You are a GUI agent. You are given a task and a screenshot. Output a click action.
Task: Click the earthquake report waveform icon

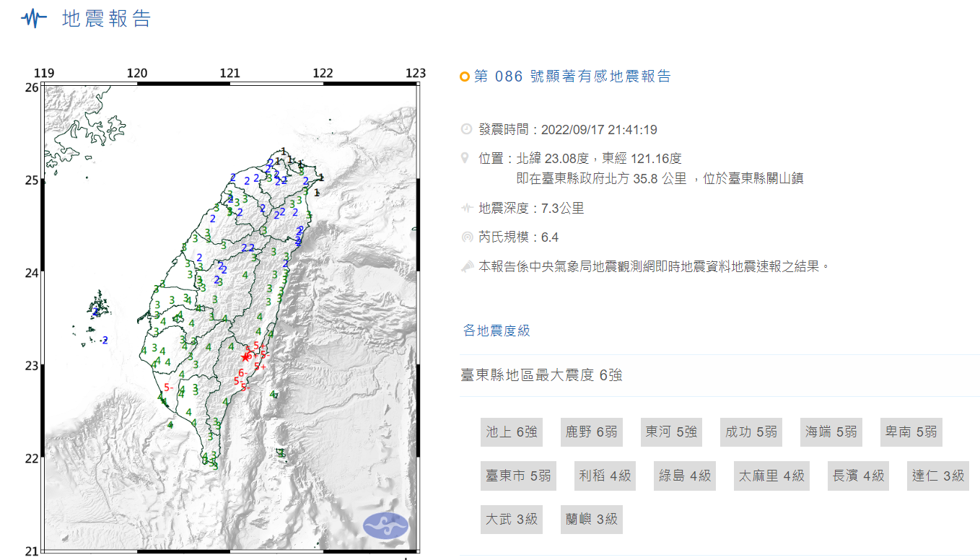[x=34, y=19]
